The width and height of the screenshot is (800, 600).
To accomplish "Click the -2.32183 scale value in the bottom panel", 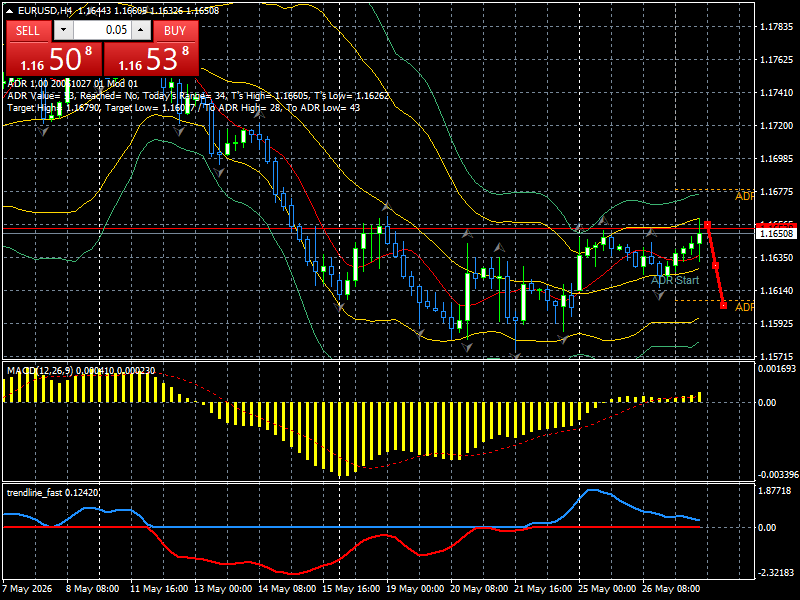I will click(x=775, y=573).
